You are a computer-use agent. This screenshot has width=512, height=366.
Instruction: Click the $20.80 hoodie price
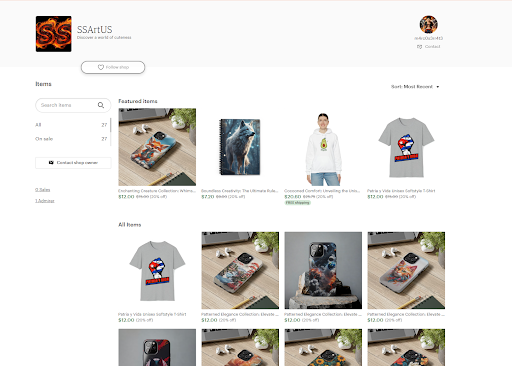(x=293, y=197)
